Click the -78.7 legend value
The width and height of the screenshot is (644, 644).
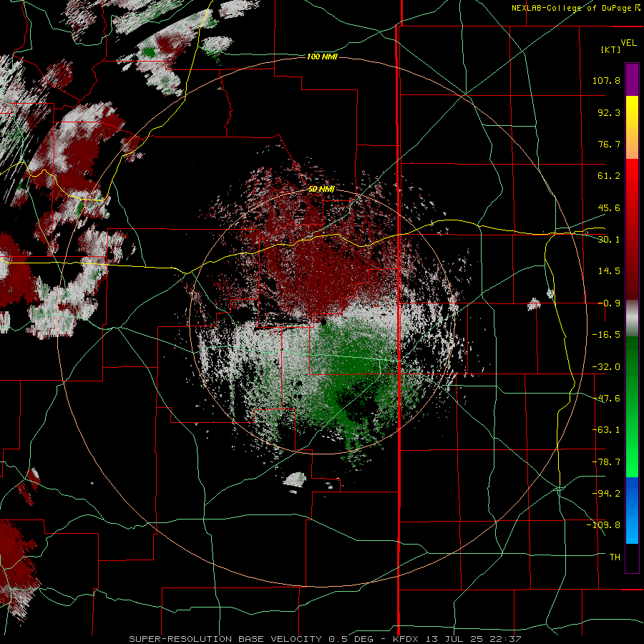pos(606,462)
